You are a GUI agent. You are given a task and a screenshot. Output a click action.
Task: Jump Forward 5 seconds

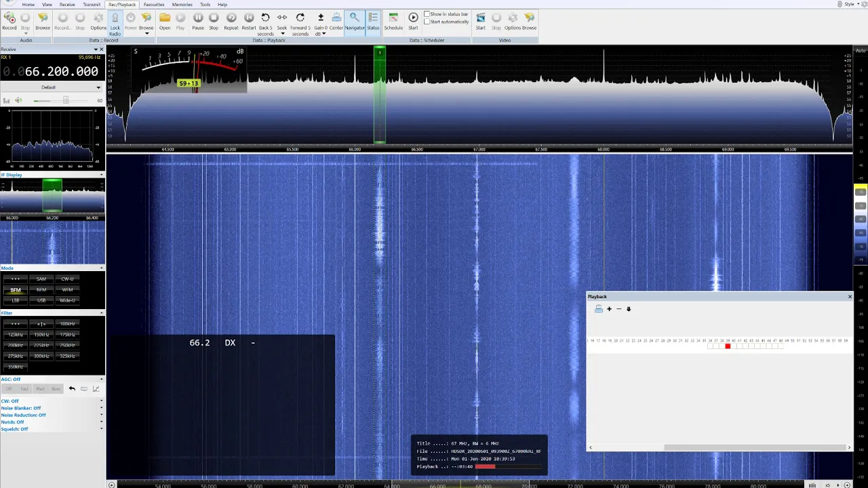pos(300,24)
